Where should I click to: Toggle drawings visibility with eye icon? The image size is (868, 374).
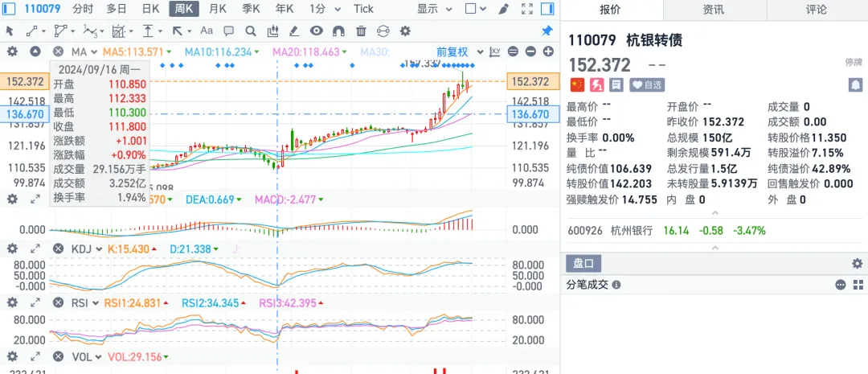(x=317, y=31)
